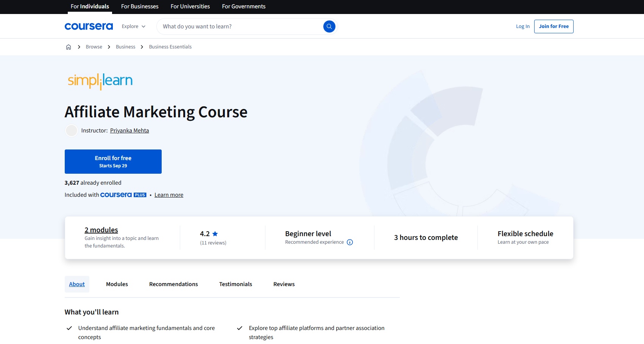Open instructor Priyanka Mehta link
This screenshot has height=344, width=644.
129,131
